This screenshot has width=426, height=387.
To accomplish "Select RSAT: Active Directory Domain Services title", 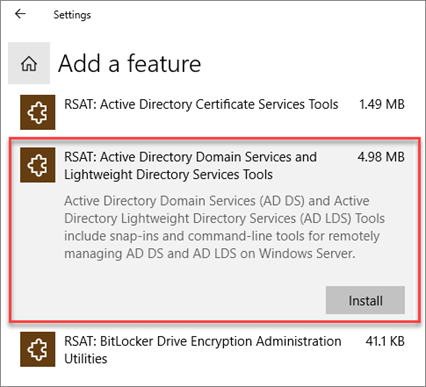I will tap(190, 166).
